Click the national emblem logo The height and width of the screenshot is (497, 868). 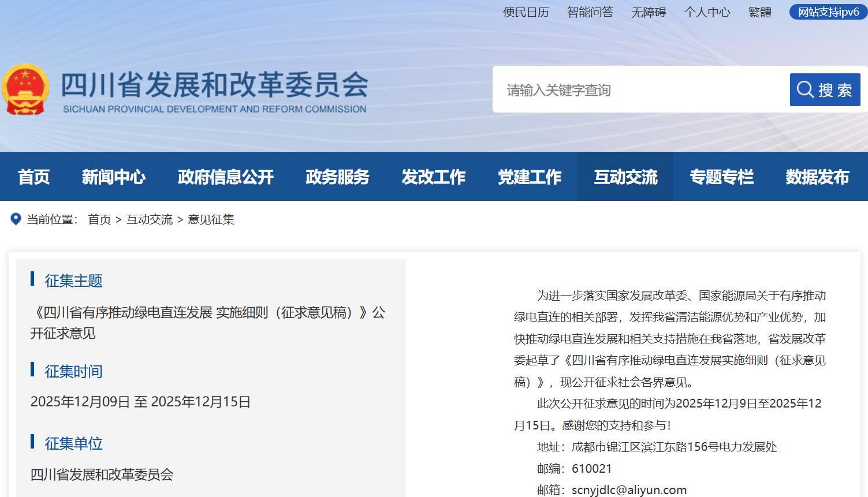(x=25, y=89)
